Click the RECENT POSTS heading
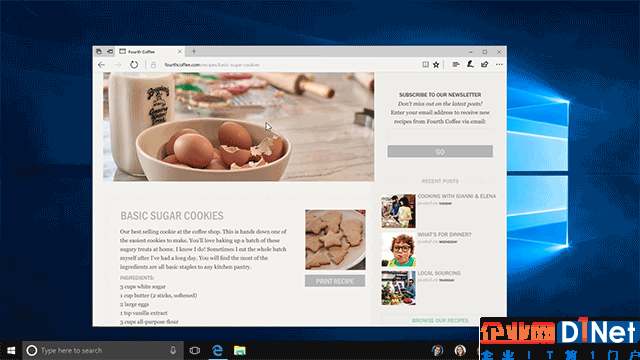 tap(440, 181)
